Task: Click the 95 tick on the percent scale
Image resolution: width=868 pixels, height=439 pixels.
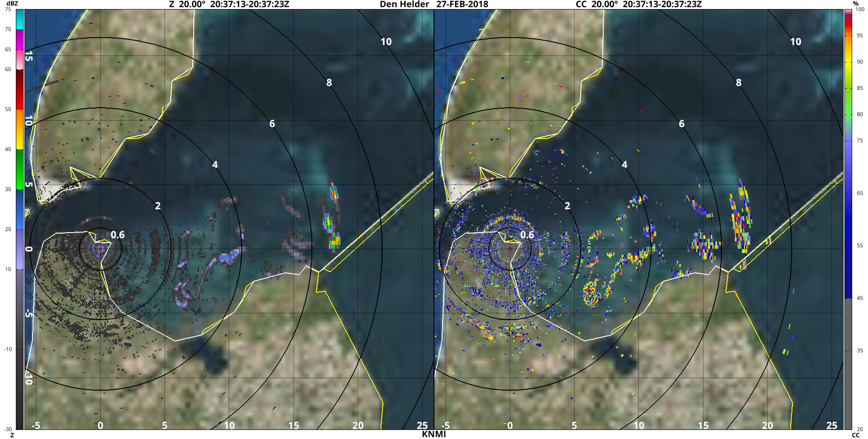Action: pos(860,36)
